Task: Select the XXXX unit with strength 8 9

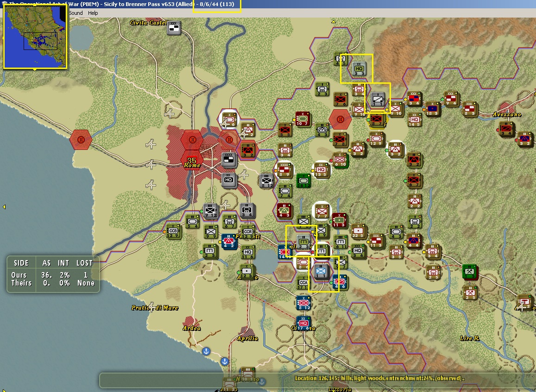Action: point(284,170)
